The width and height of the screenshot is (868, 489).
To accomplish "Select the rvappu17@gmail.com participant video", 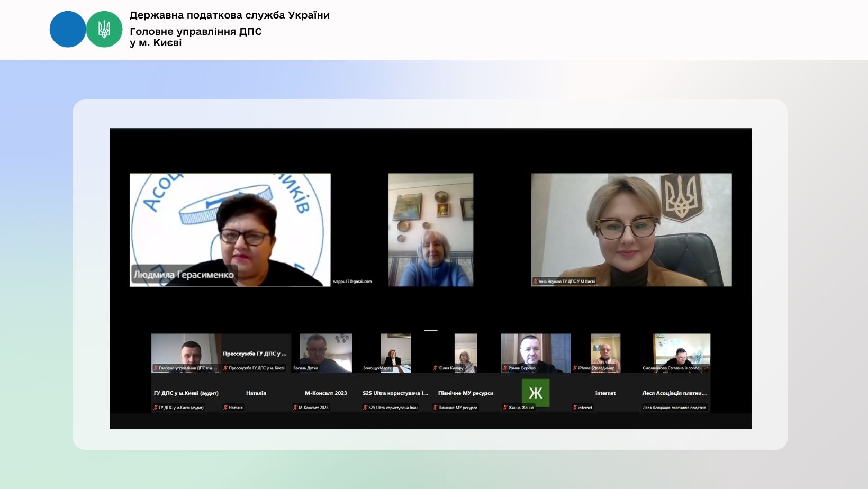I will 430,230.
